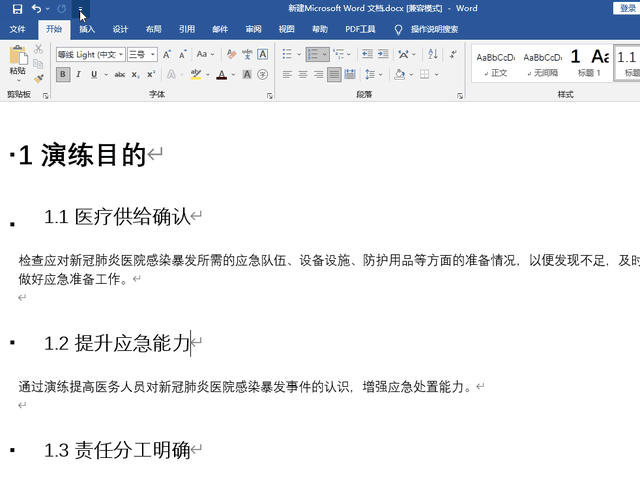
Task: Apply a character border
Action: (262, 54)
